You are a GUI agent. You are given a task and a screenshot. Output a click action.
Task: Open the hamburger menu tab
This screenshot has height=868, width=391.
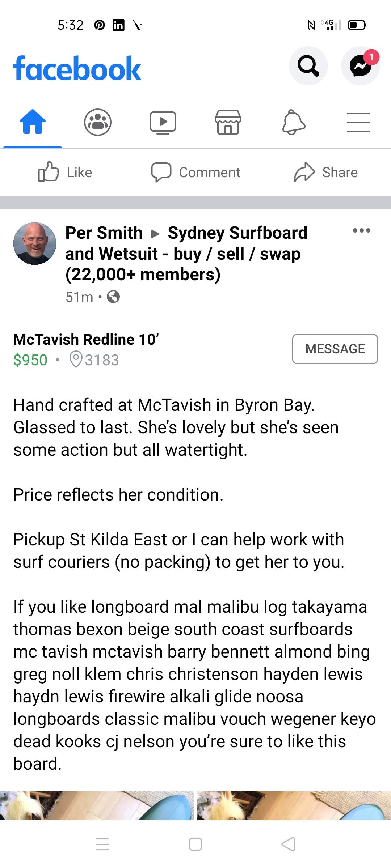[x=358, y=122]
